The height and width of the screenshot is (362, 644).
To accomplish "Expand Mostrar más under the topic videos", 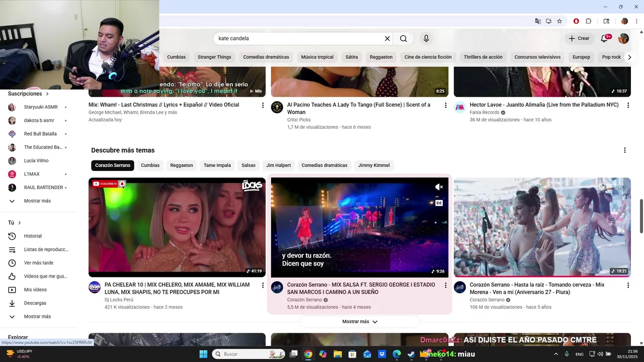I will click(x=360, y=322).
